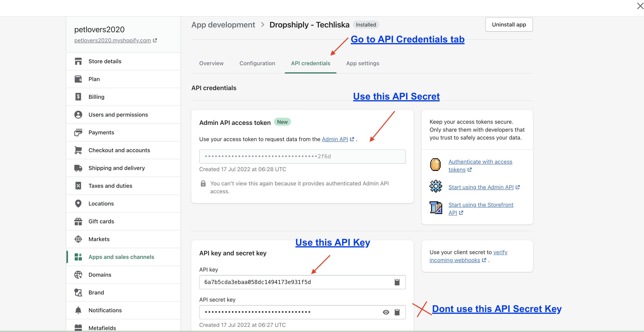Click the Uninstall app button
Viewport: 644px width, 332px height.
coord(509,25)
